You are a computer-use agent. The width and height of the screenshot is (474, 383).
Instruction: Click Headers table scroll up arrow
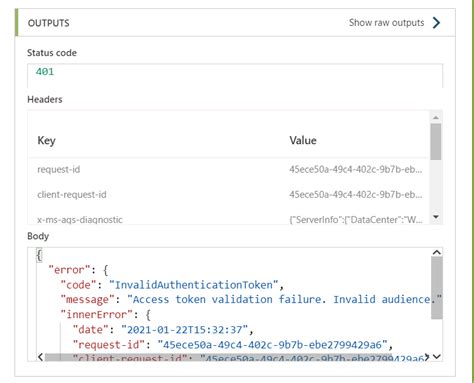pyautogui.click(x=436, y=117)
